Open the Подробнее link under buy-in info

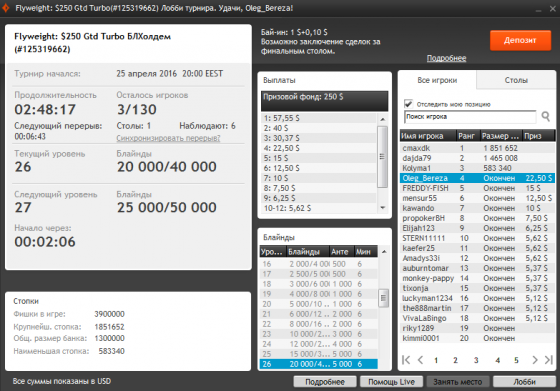446,58
